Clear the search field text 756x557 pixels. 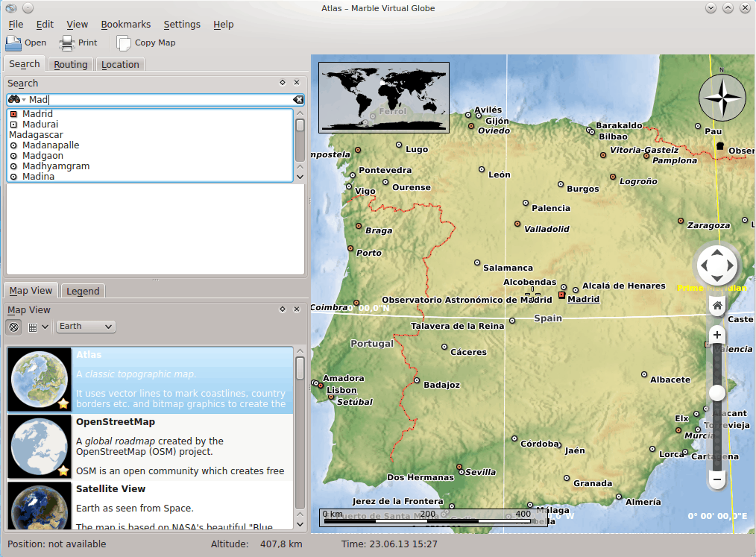click(298, 99)
